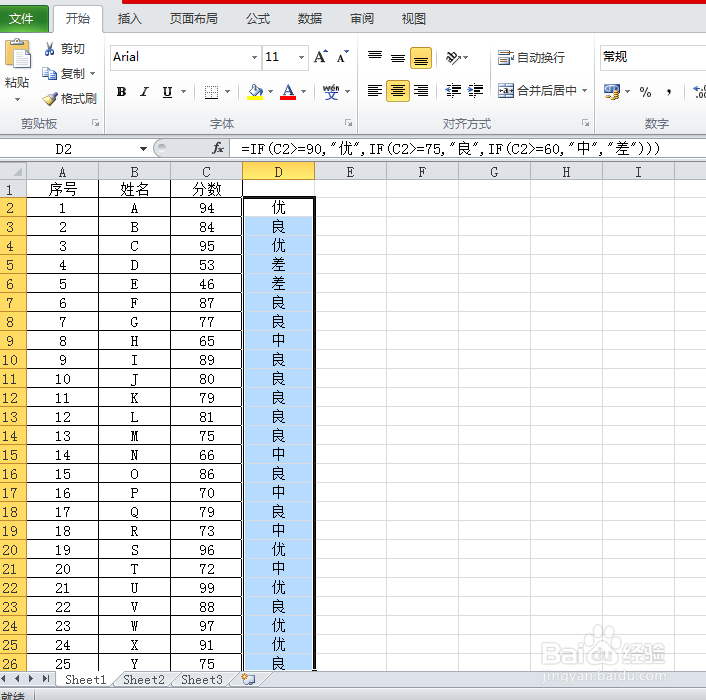This screenshot has height=700, width=706.
Task: Open the Name Box dropdown arrow
Action: point(143,149)
